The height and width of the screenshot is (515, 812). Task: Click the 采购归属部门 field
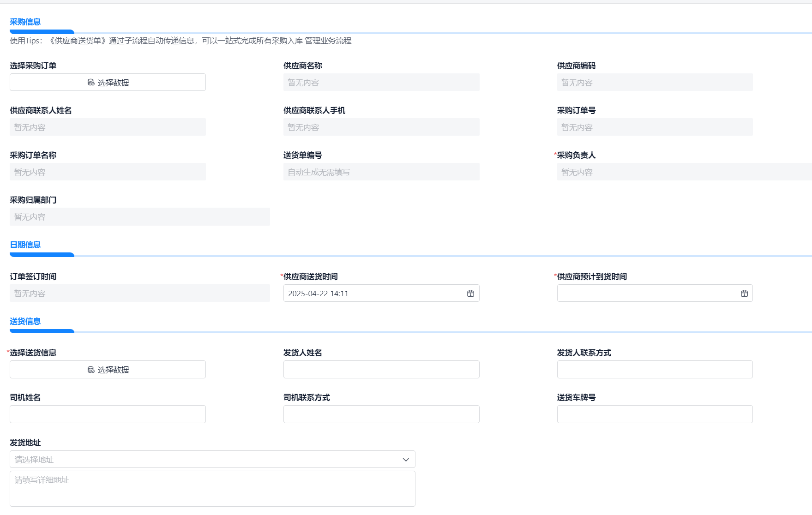coord(140,216)
